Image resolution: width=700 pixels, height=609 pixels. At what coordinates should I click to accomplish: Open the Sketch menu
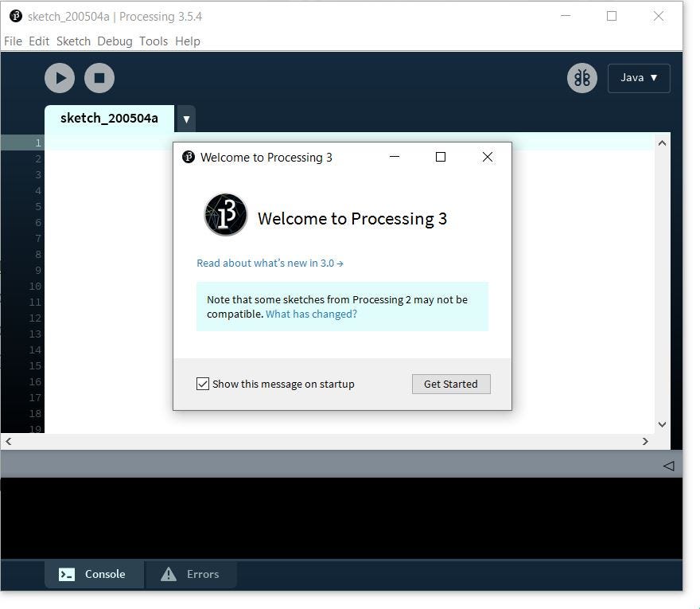(73, 41)
